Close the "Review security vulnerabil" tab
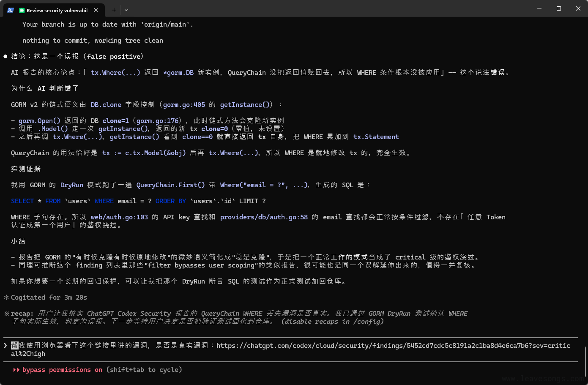The width and height of the screenshot is (588, 385). coord(96,10)
